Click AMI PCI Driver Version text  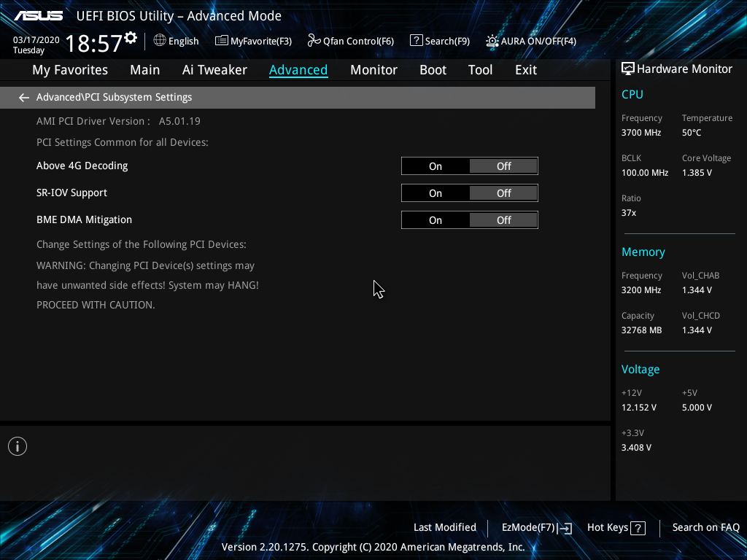pyautogui.click(x=118, y=121)
